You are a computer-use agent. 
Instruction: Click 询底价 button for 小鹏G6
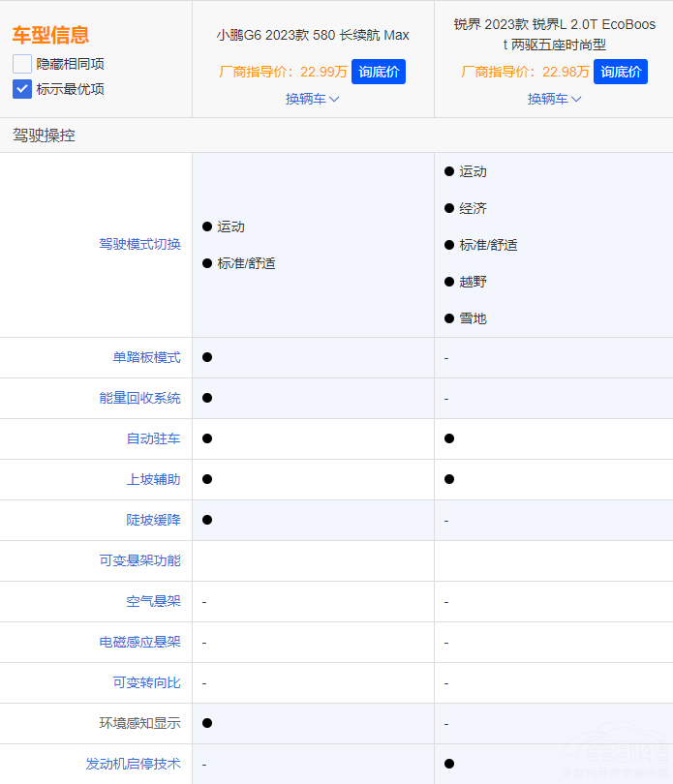[379, 72]
